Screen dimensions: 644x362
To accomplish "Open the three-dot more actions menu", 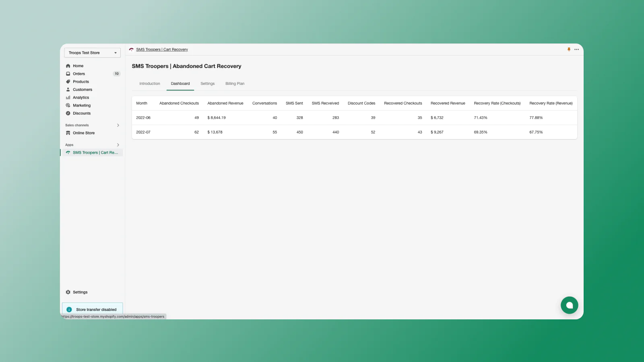I will [576, 49].
